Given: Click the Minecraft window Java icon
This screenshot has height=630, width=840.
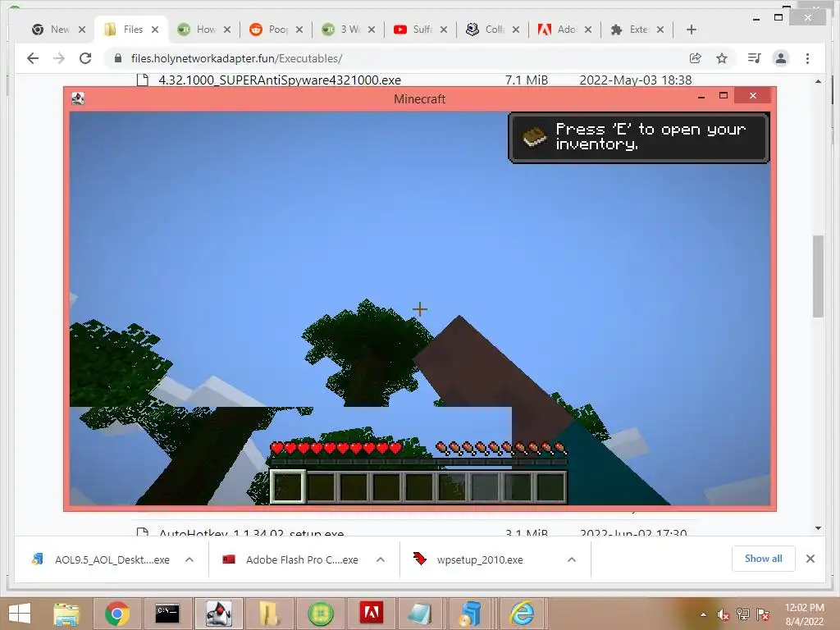Looking at the screenshot, I should point(78,98).
